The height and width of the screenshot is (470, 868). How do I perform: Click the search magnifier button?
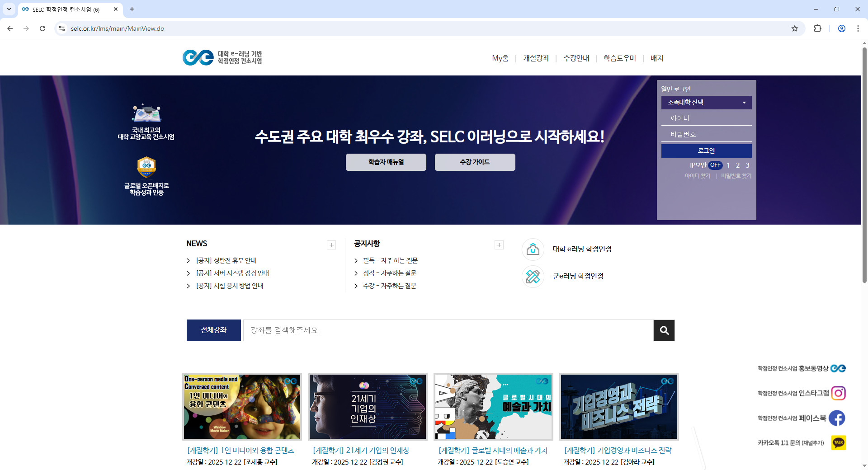(664, 330)
